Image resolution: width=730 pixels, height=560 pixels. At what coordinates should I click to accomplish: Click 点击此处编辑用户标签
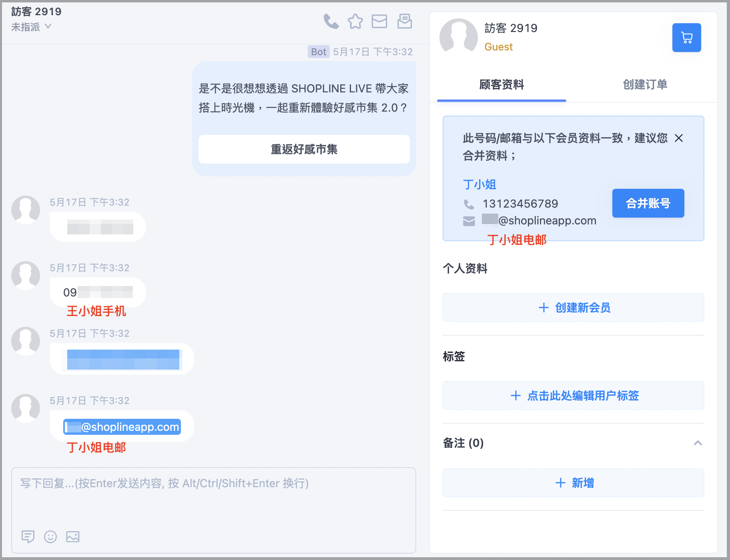pyautogui.click(x=573, y=396)
